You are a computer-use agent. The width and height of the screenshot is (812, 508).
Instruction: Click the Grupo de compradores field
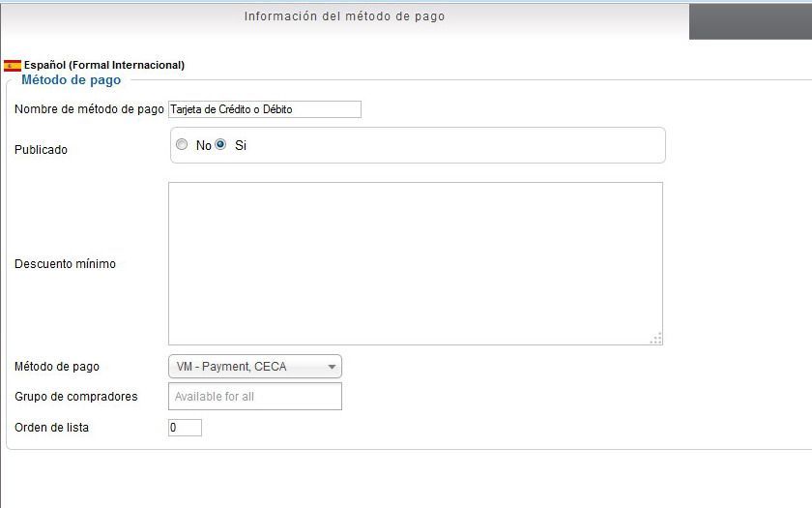click(x=255, y=397)
